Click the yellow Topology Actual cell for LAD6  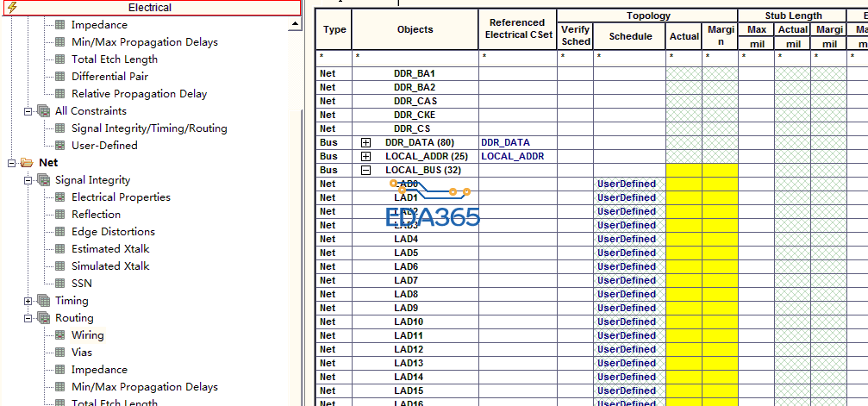tap(684, 266)
